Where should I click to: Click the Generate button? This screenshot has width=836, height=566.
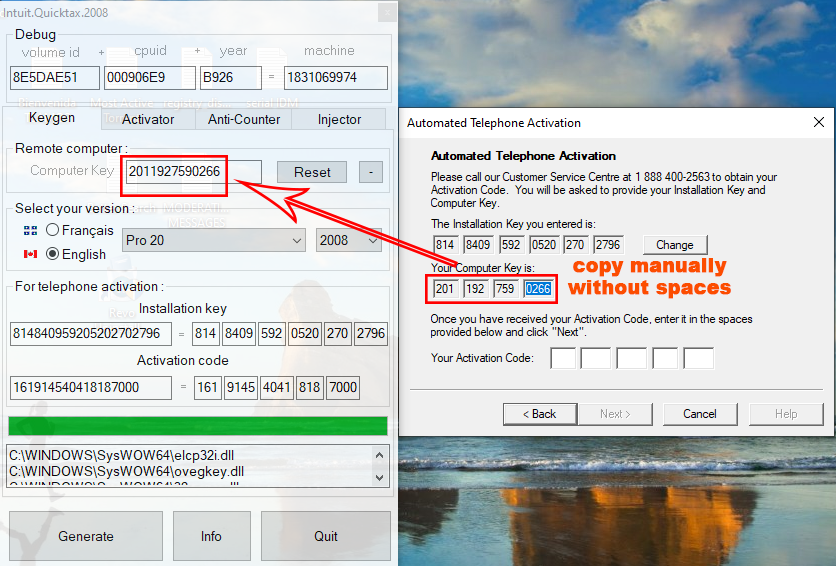86,536
